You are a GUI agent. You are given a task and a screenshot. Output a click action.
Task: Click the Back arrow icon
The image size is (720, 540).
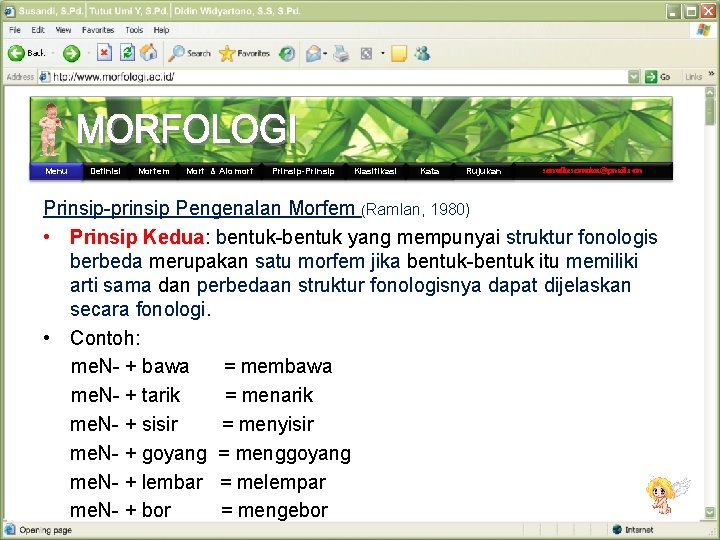[x=16, y=53]
